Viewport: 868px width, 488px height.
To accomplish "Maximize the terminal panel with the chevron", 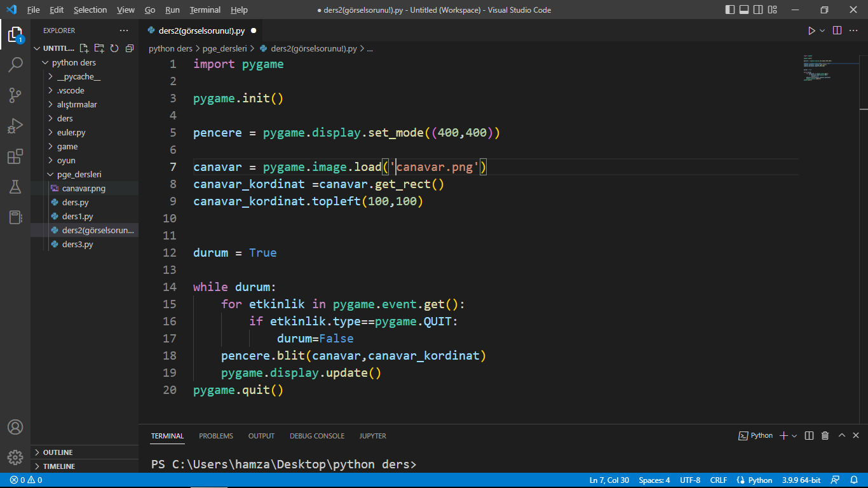I will point(842,436).
